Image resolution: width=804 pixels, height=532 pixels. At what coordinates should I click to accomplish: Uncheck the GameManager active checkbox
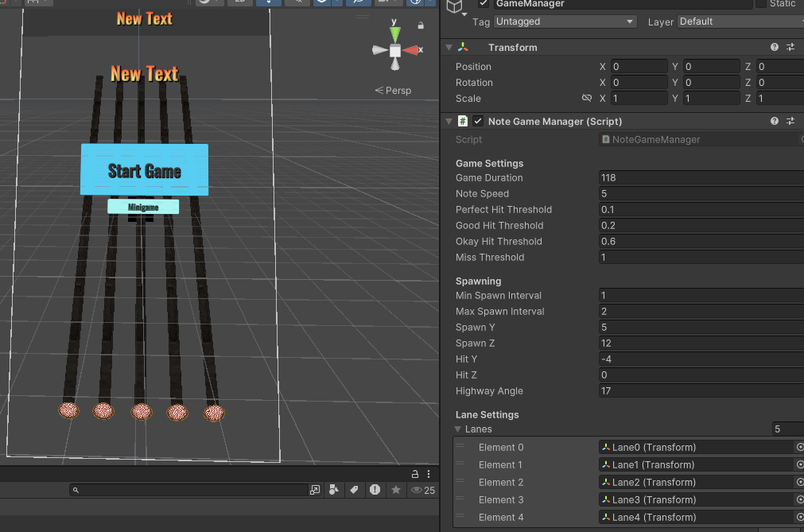click(x=483, y=4)
